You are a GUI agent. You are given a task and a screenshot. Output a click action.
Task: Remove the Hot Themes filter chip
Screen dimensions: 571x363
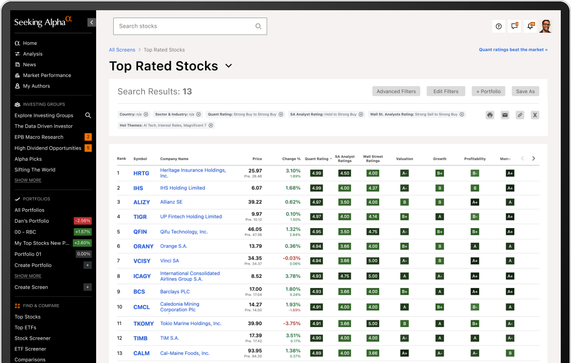pos(210,125)
